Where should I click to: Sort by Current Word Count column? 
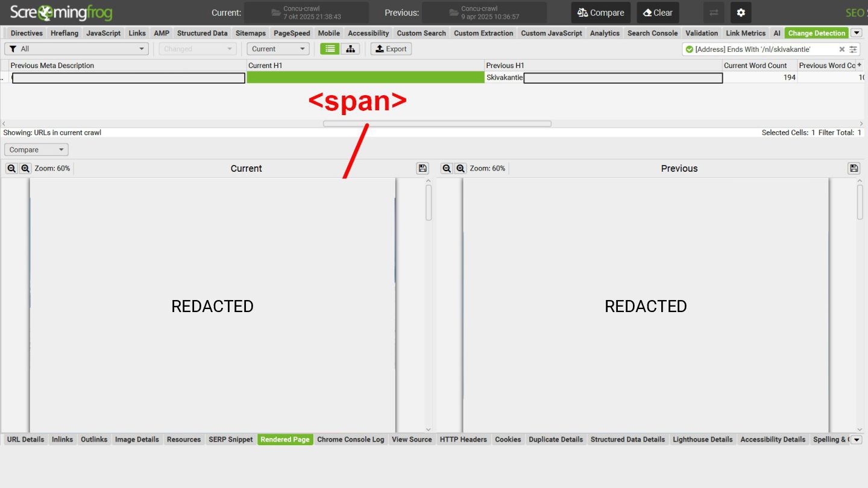(x=759, y=66)
